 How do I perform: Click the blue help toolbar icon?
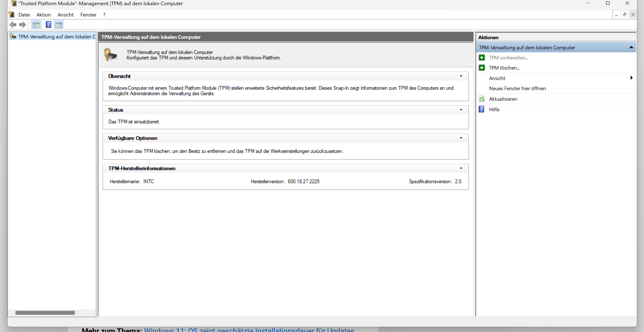(49, 25)
